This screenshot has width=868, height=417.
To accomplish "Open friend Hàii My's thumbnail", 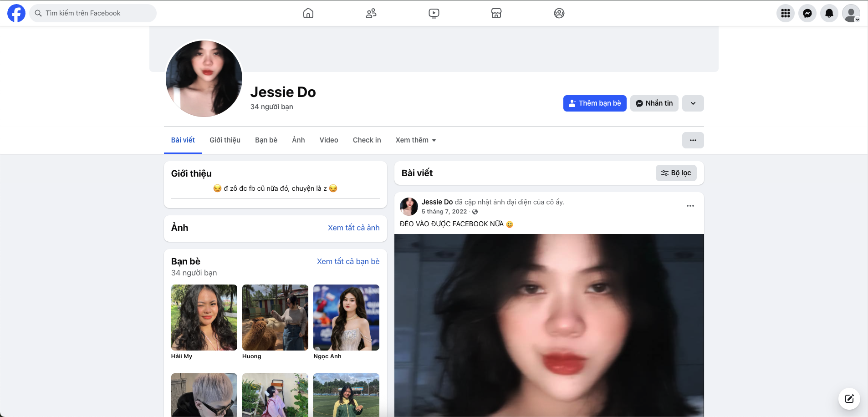I will click(x=204, y=317).
